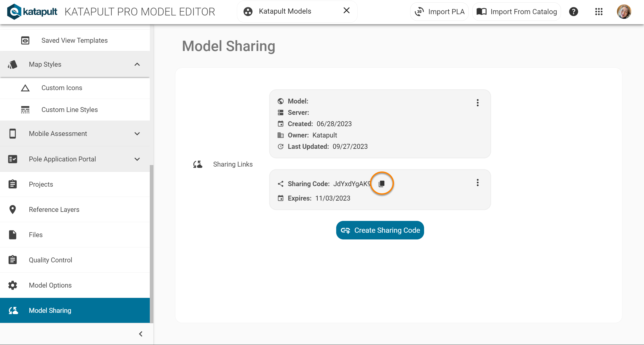644x345 pixels.
Task: Click the Katapult logo
Action: [32, 12]
